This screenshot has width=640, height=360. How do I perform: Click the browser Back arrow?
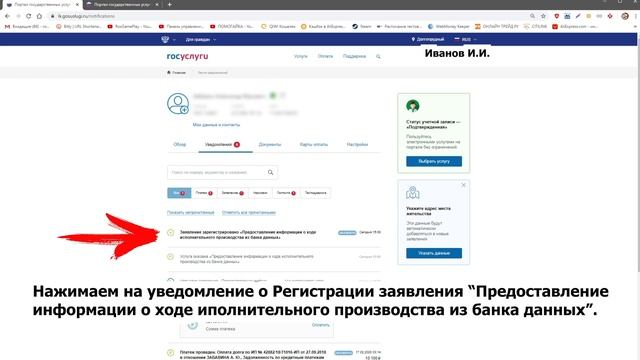pos(7,16)
